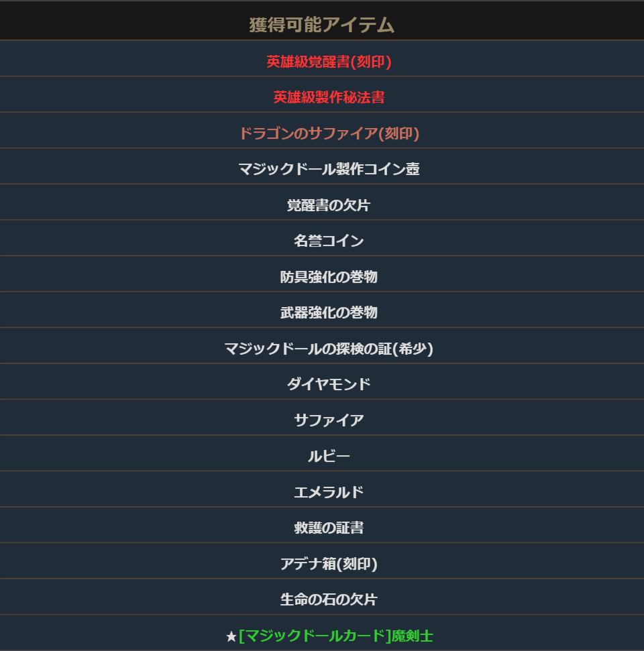The image size is (644, 651).
Task: Select the ダイヤモンド item
Action: pos(329,384)
